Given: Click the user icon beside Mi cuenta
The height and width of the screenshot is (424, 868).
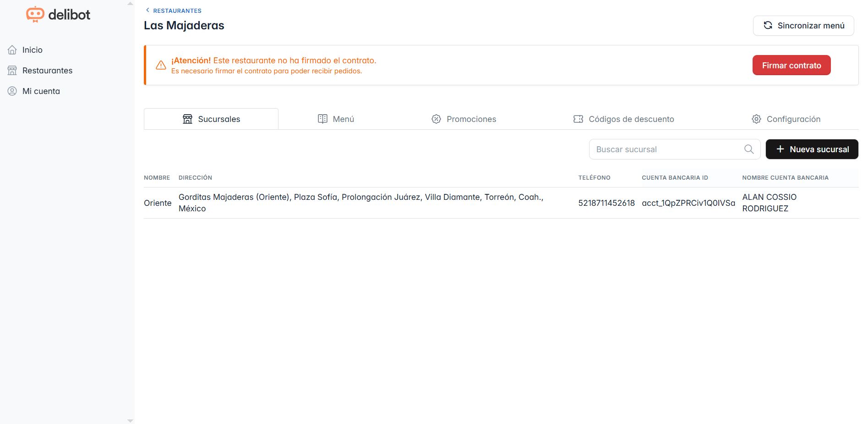Looking at the screenshot, I should 12,91.
